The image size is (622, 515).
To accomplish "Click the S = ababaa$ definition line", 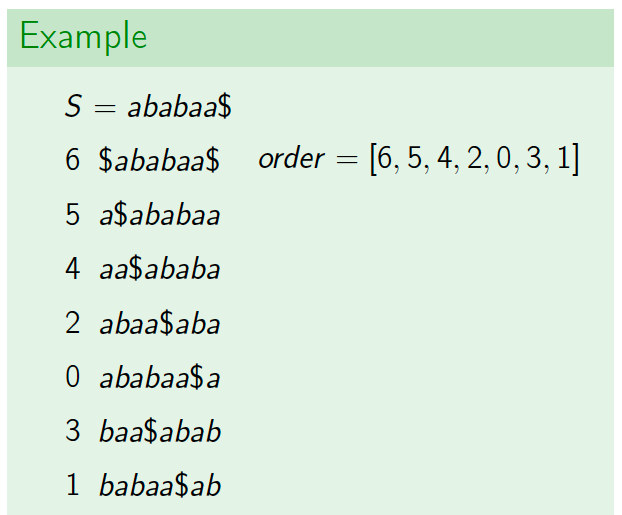I will click(x=148, y=106).
